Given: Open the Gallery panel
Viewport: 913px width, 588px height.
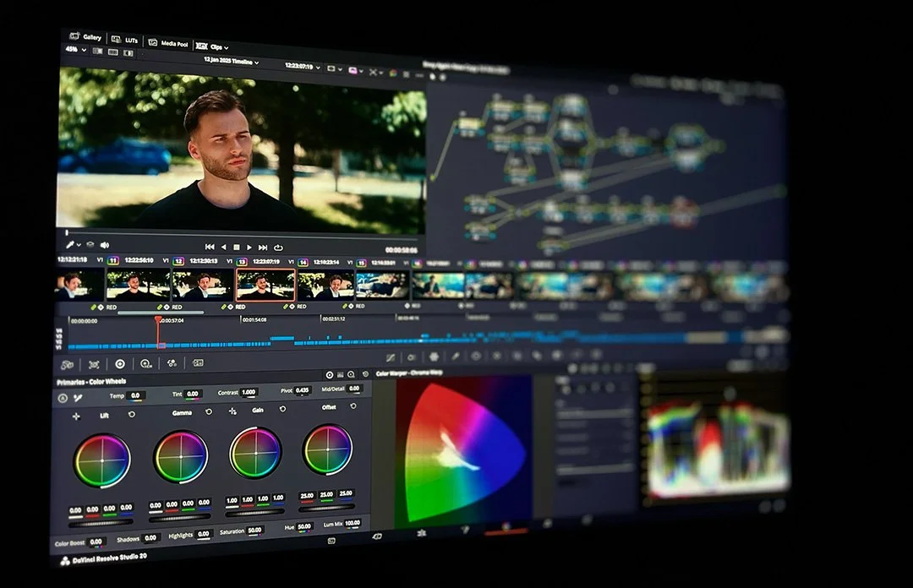Looking at the screenshot, I should (x=85, y=36).
